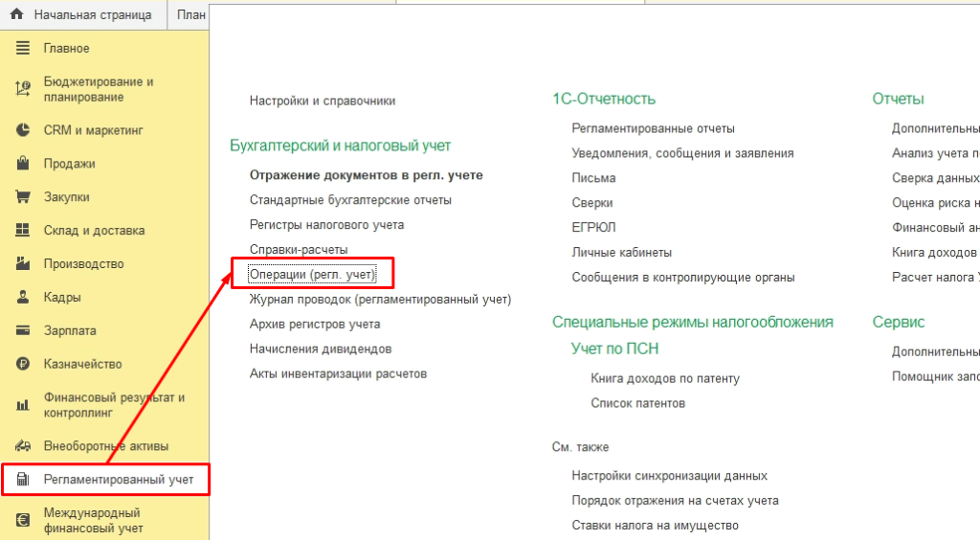Open Оценка риска report link
Viewport: 980px width, 540px height.
click(936, 203)
